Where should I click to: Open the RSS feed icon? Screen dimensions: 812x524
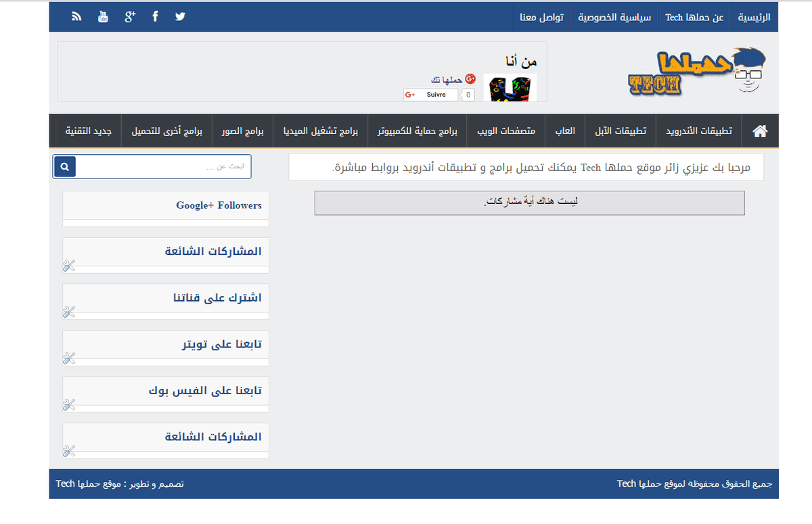(x=77, y=17)
